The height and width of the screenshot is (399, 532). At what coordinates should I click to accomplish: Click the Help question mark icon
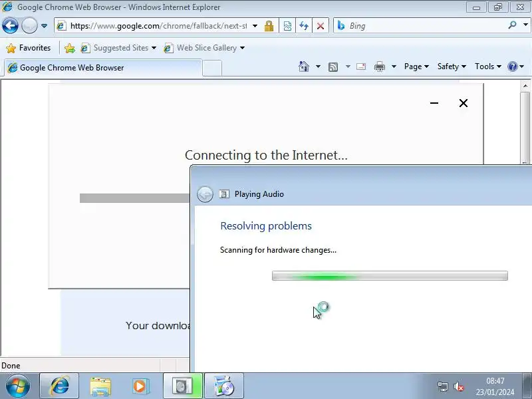tap(513, 66)
